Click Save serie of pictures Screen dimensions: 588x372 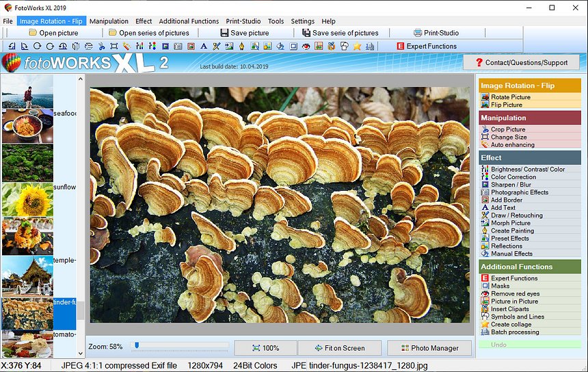click(x=340, y=33)
